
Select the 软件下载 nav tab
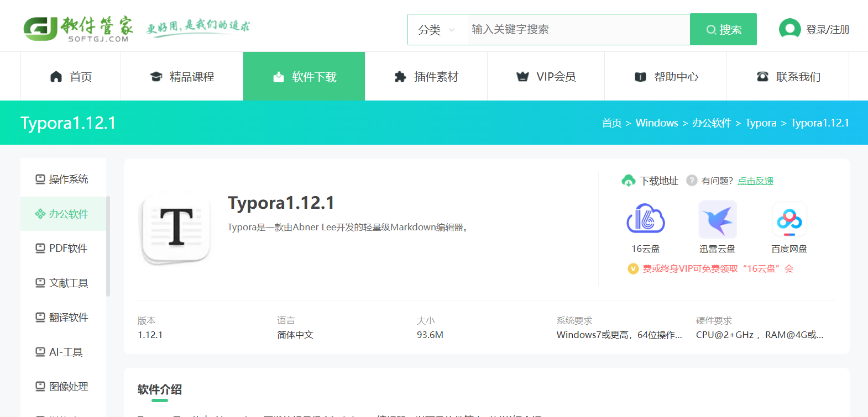click(x=304, y=76)
